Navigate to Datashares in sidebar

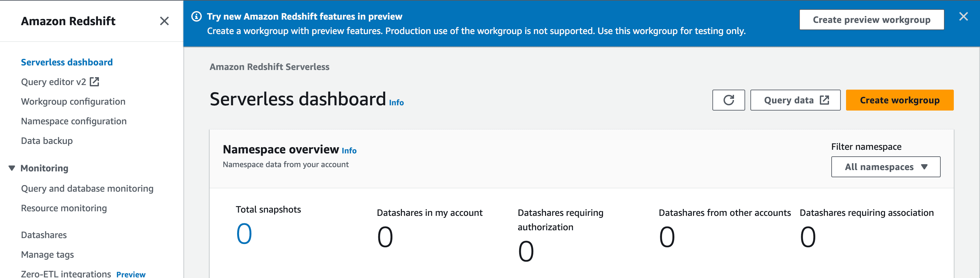pos(44,235)
